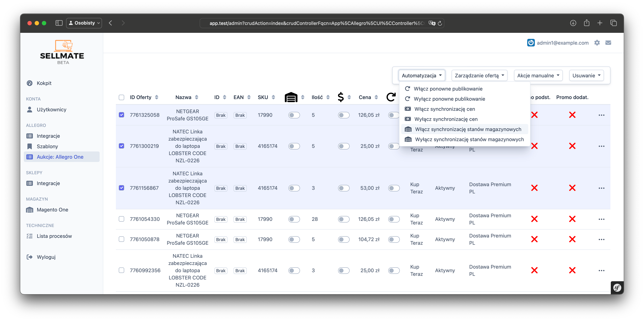Open settings gear icon in header

(x=597, y=43)
